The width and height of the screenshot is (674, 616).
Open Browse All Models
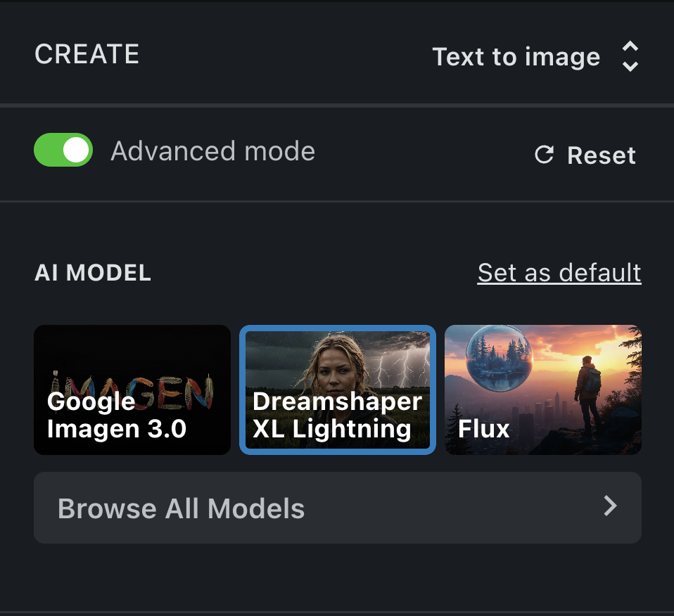point(338,508)
